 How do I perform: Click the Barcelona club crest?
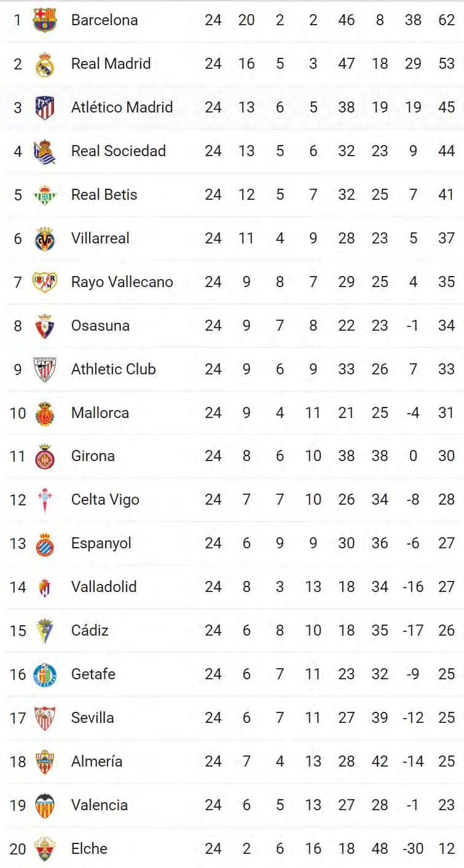(45, 20)
